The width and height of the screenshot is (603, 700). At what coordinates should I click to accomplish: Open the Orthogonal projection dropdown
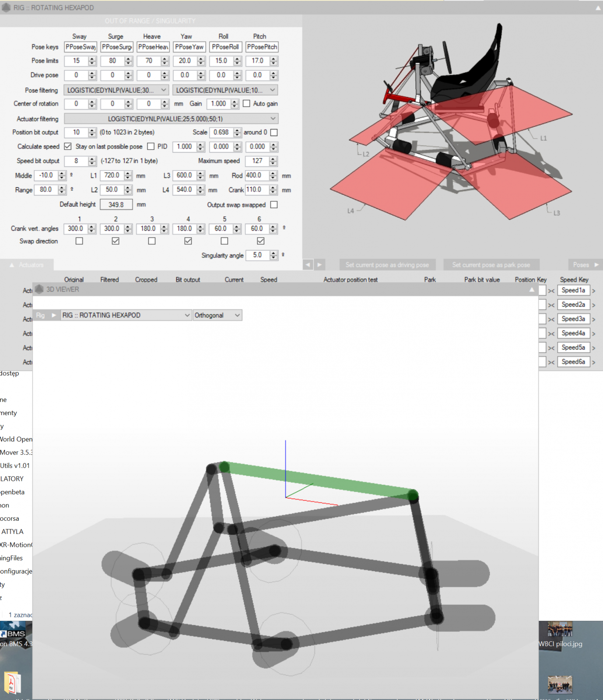tap(217, 315)
